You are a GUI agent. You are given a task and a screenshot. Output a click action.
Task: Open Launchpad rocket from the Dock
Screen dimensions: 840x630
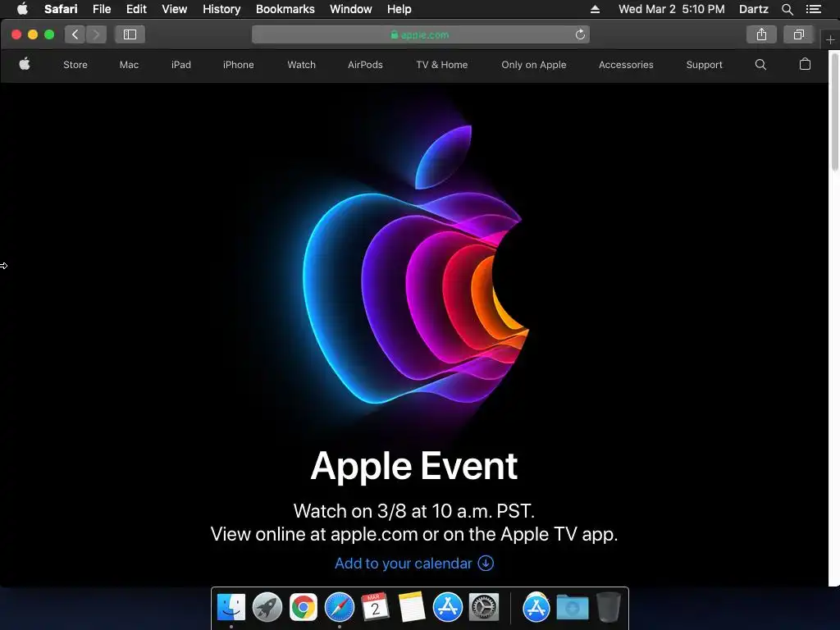coord(267,608)
